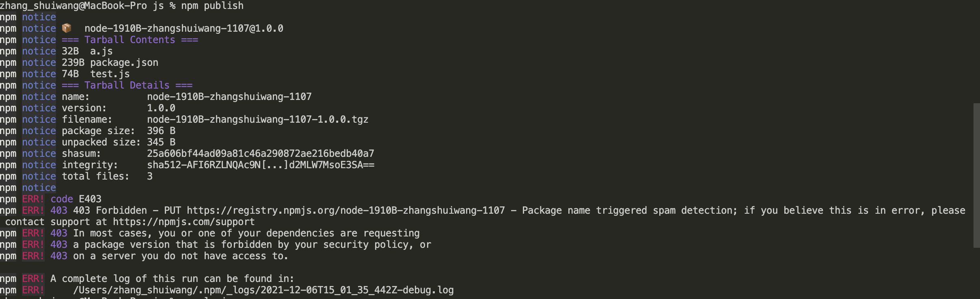Click the .tgz filename value

point(258,119)
